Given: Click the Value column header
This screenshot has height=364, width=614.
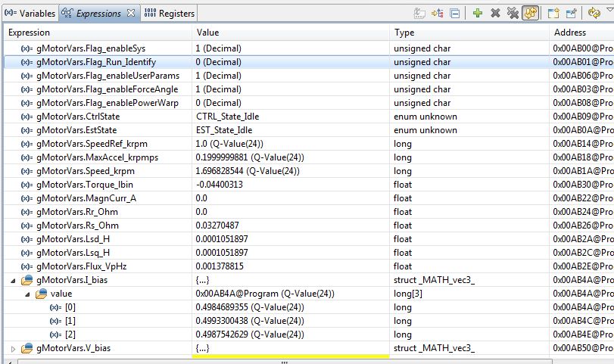Looking at the screenshot, I should (x=291, y=33).
